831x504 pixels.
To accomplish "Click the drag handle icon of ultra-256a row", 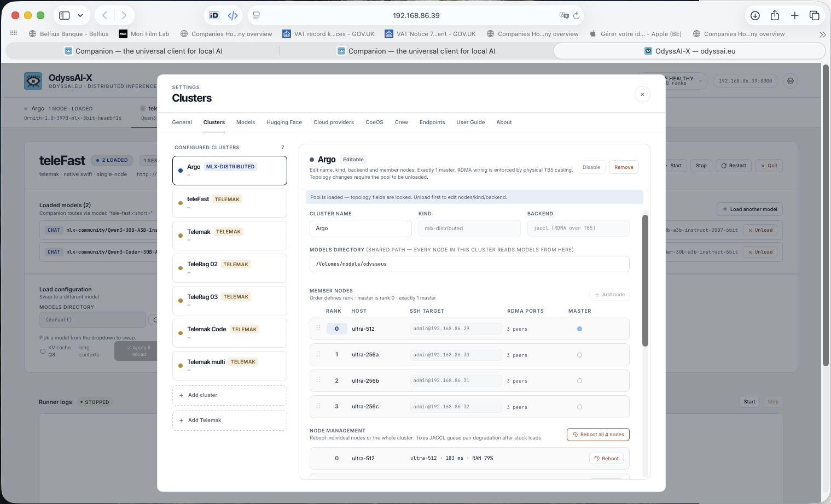I will [x=318, y=354].
